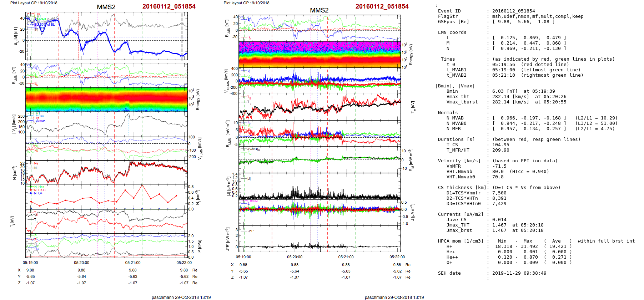This screenshot has height=300, width=644.
Task: Click the He++ row in the HPCA table
Action: point(505,257)
